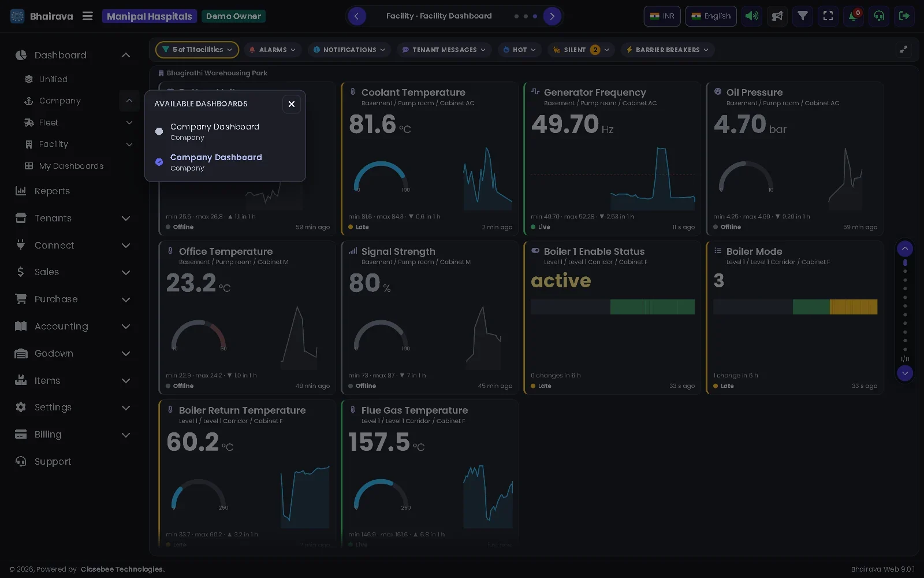
Task: Change language via English button
Action: point(711,16)
